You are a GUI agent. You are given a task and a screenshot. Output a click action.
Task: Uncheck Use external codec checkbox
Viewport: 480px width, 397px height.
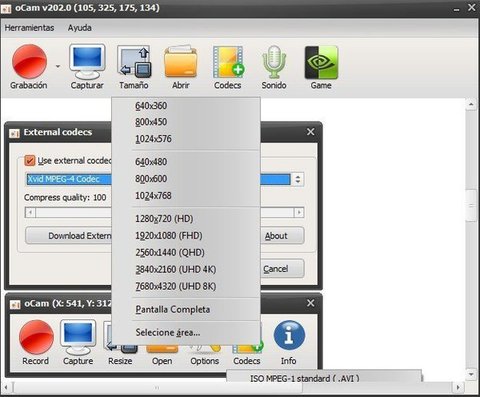tap(30, 161)
